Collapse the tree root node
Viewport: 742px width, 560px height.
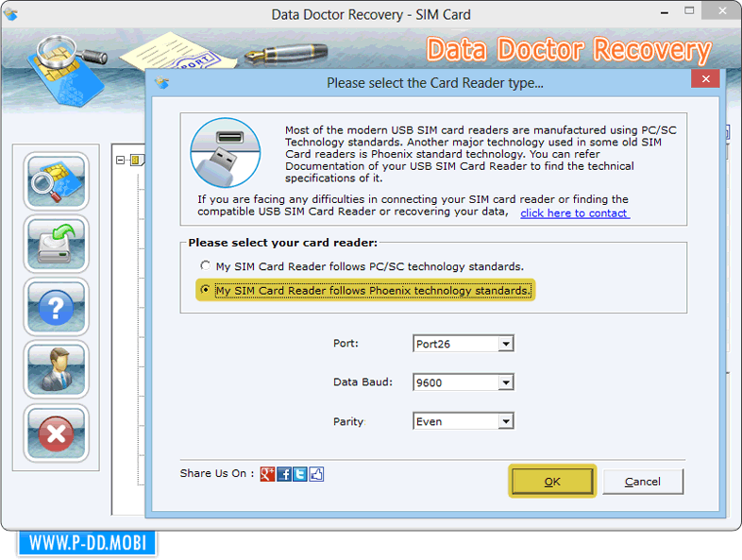[120, 160]
